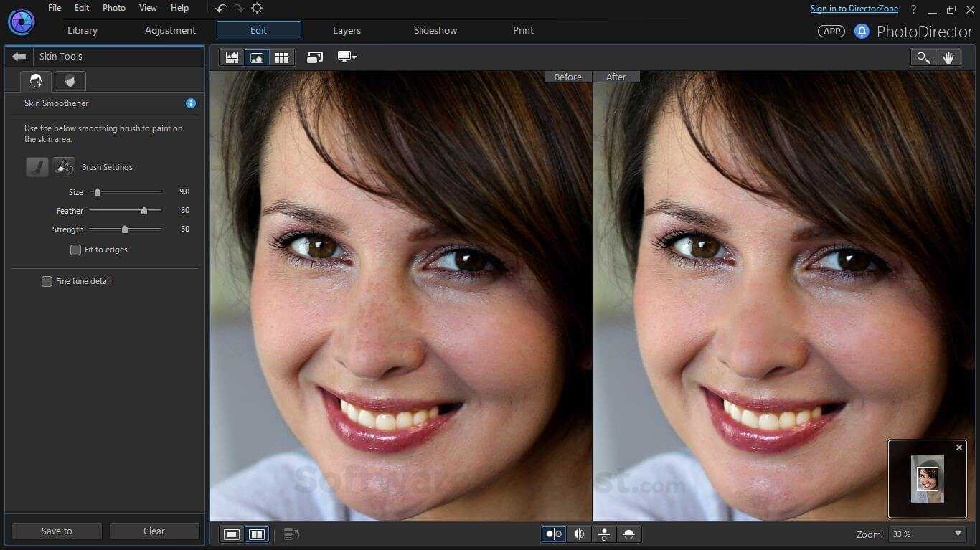Open Sign in to DirectorZone link
The height and width of the screenshot is (550, 980).
(x=854, y=8)
